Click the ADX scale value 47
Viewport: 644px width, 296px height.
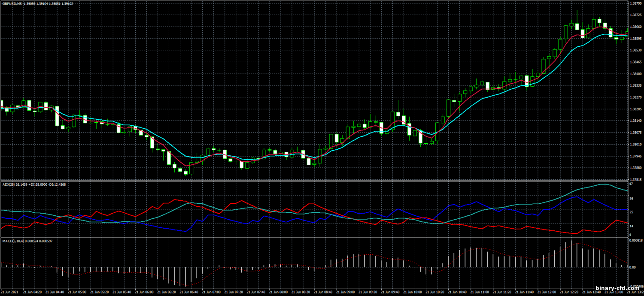coord(631,184)
